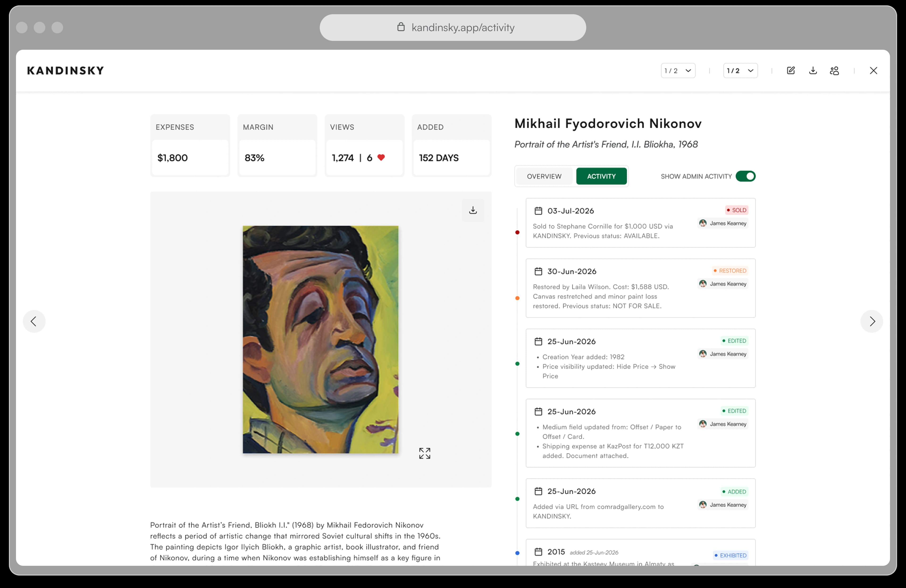
Task: Go to next artwork arrow
Action: point(871,321)
